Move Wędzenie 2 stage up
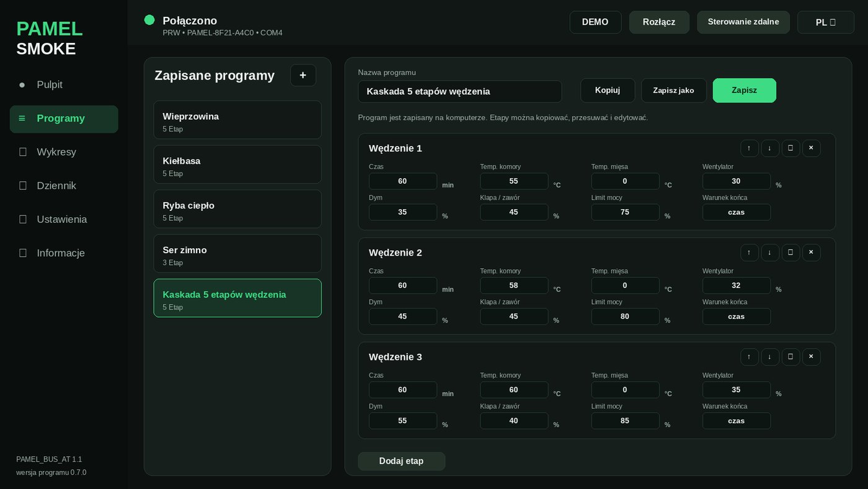Viewport: 868px width, 489px height. click(x=749, y=253)
